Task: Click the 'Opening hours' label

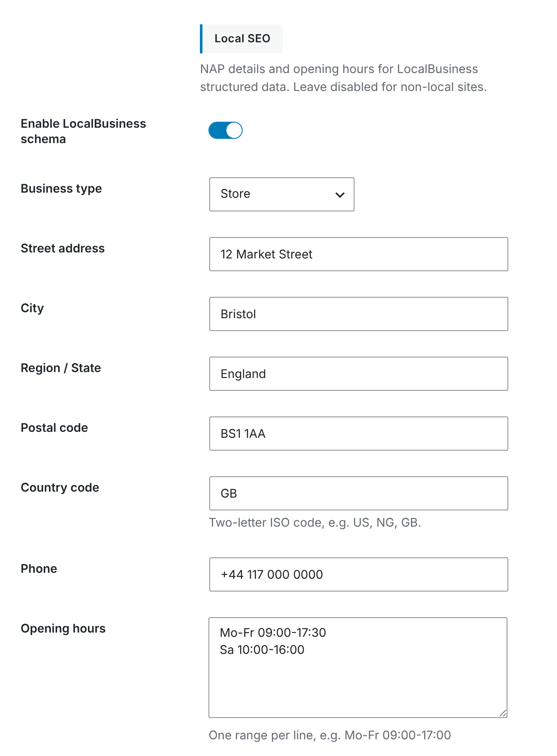Action: (63, 628)
